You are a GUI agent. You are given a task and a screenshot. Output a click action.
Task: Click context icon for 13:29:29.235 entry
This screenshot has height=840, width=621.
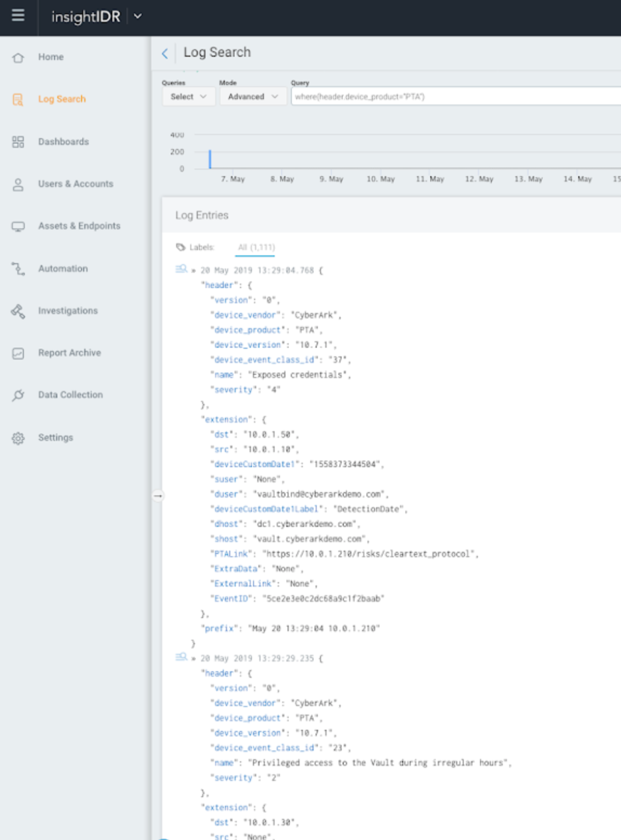[181, 657]
